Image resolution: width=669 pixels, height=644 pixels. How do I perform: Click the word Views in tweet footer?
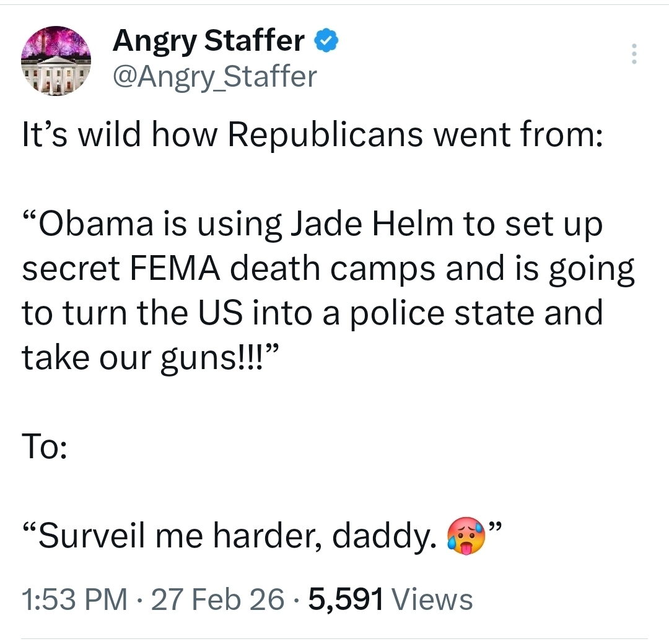(x=433, y=599)
